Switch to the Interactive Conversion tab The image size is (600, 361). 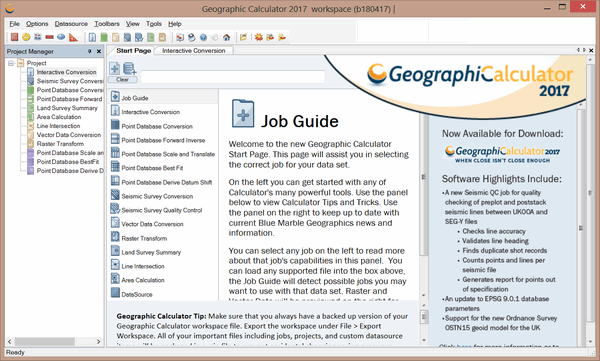click(194, 51)
